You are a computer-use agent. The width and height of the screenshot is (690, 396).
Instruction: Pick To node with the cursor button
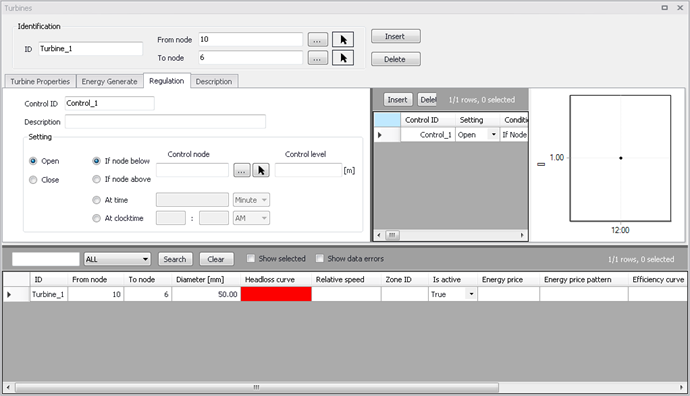tap(343, 58)
